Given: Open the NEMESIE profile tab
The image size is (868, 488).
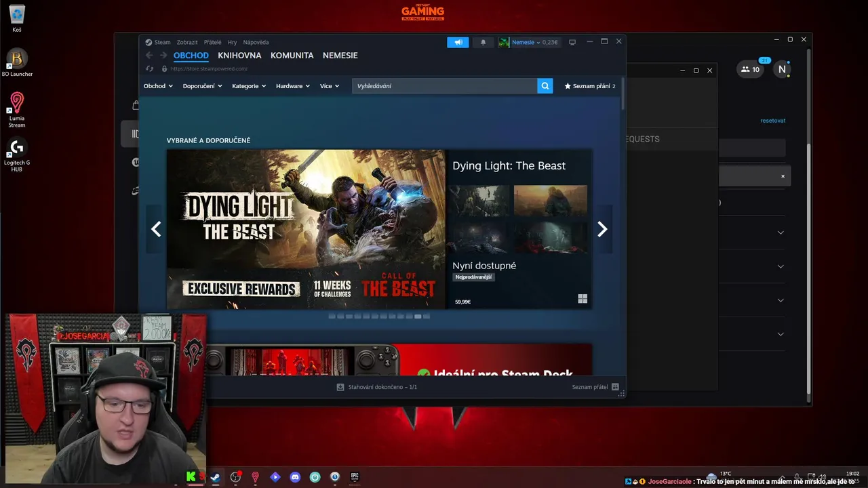Looking at the screenshot, I should 340,56.
